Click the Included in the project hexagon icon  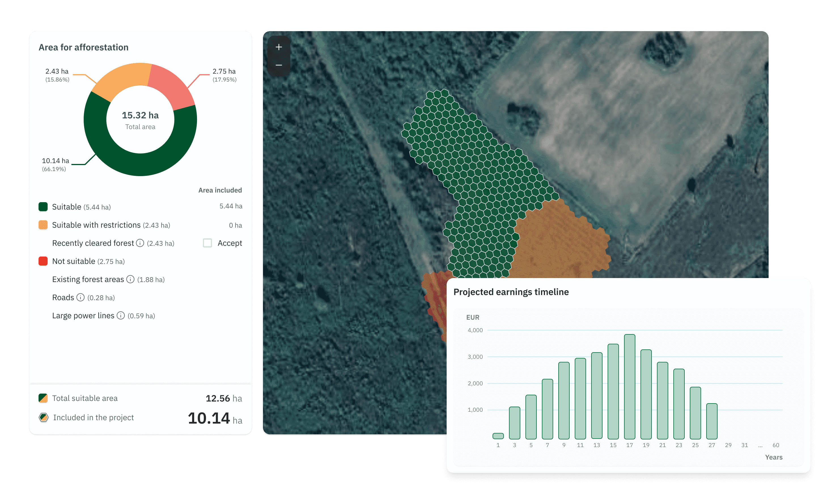(44, 417)
